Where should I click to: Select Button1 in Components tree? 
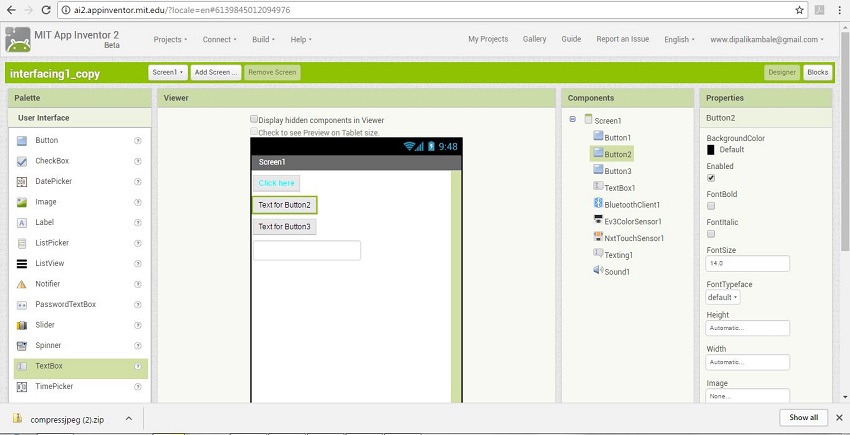coord(617,138)
